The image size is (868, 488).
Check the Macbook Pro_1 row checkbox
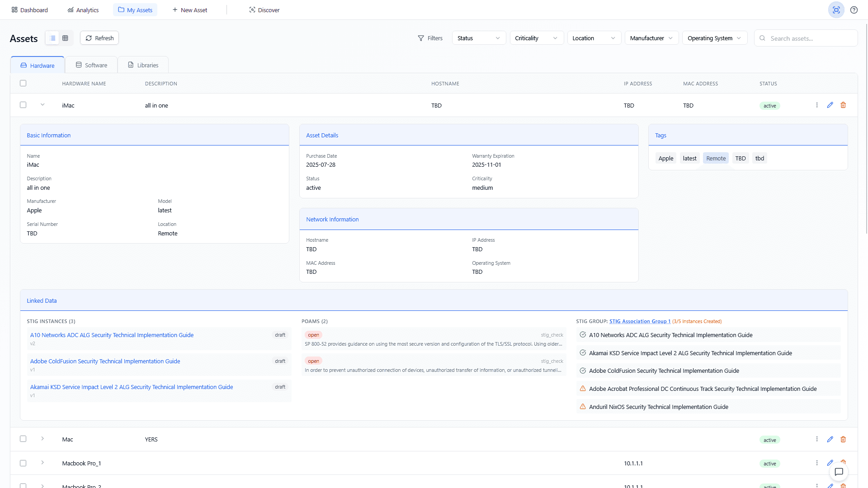coord(23,463)
